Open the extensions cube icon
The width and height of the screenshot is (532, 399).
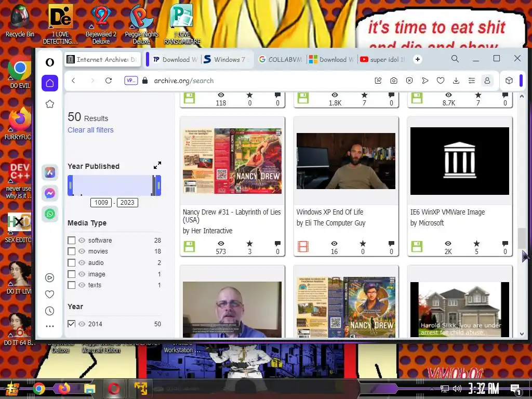pyautogui.click(x=509, y=81)
